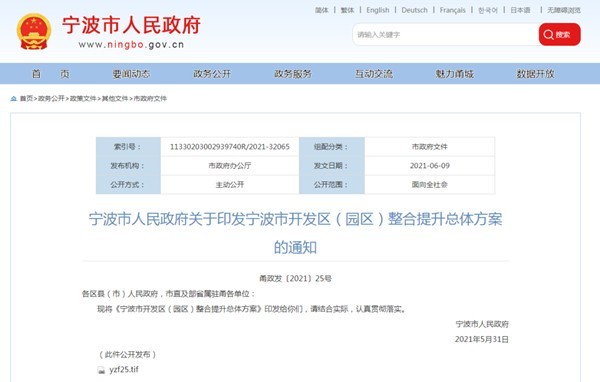Select the 2021年5月31日 signature date

click(482, 340)
